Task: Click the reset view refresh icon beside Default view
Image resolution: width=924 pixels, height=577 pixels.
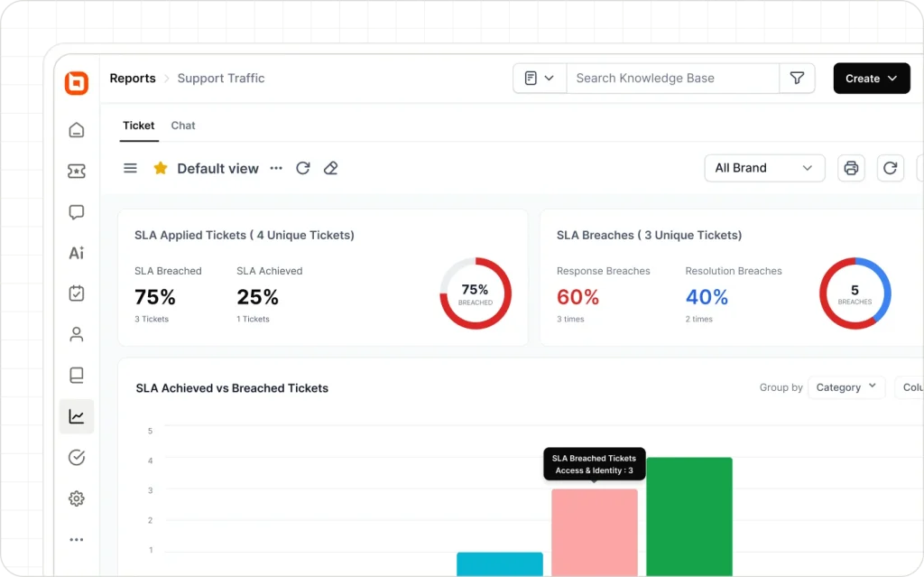Action: (303, 168)
